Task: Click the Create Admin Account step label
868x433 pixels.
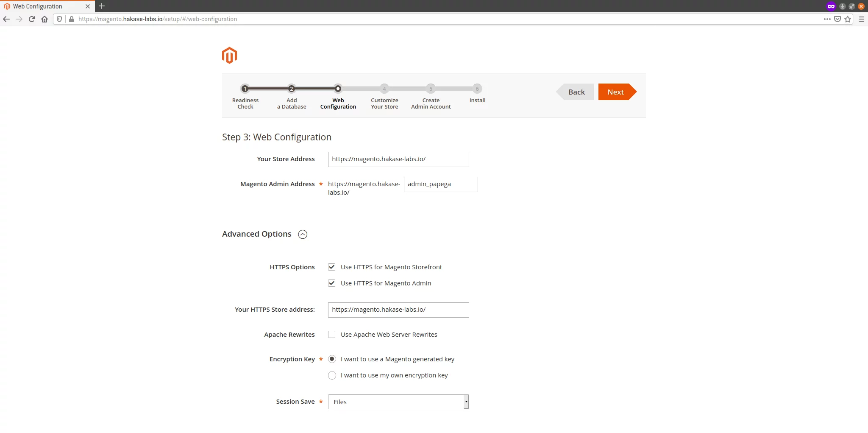Action: [x=431, y=103]
